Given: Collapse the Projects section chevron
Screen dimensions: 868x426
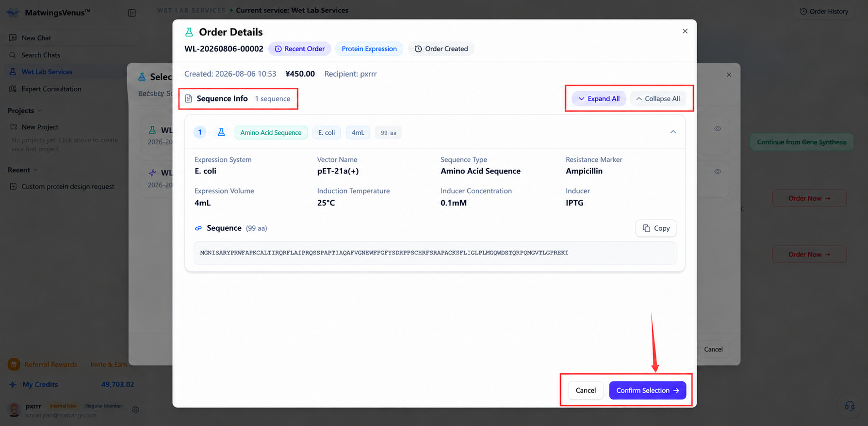Looking at the screenshot, I should click(x=40, y=110).
